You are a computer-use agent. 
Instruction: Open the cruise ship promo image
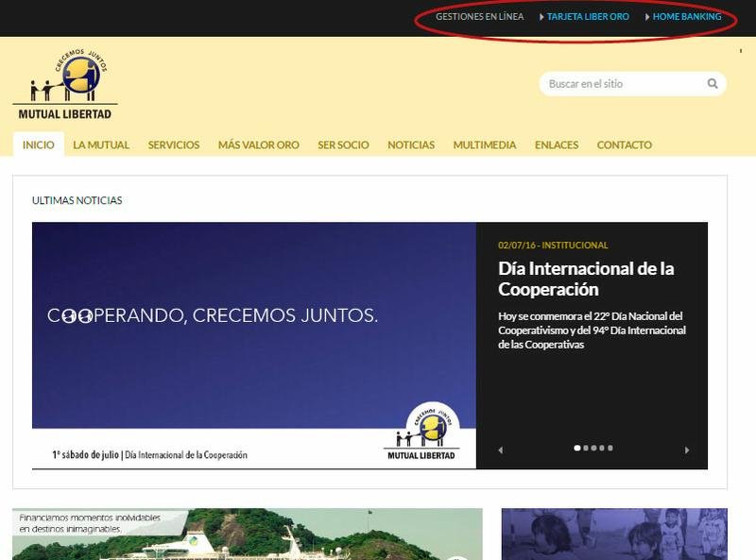click(247, 535)
